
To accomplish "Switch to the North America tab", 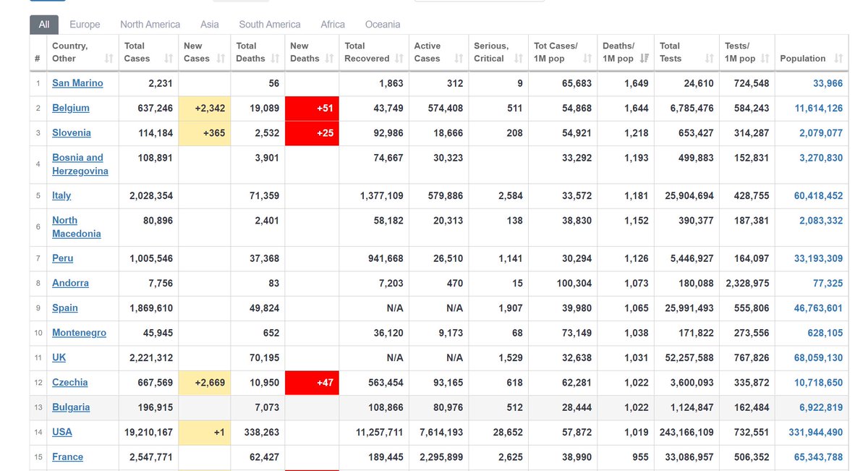I will tap(150, 25).
